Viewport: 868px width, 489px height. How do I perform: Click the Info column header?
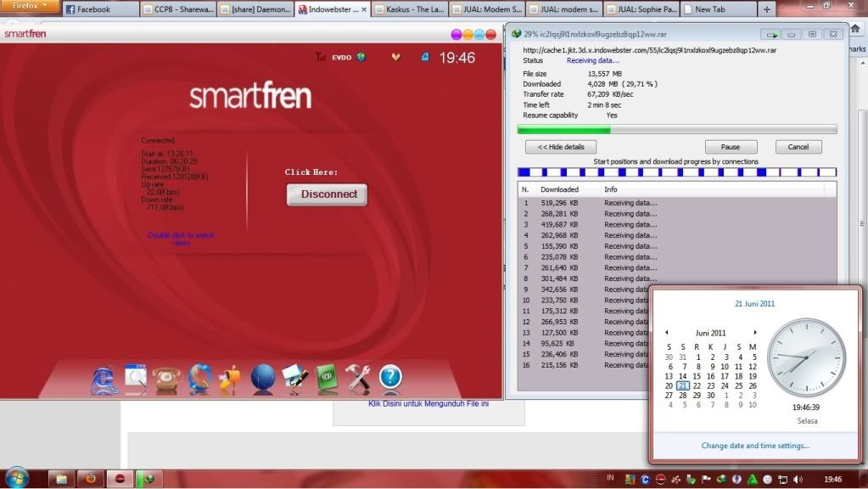coord(611,189)
